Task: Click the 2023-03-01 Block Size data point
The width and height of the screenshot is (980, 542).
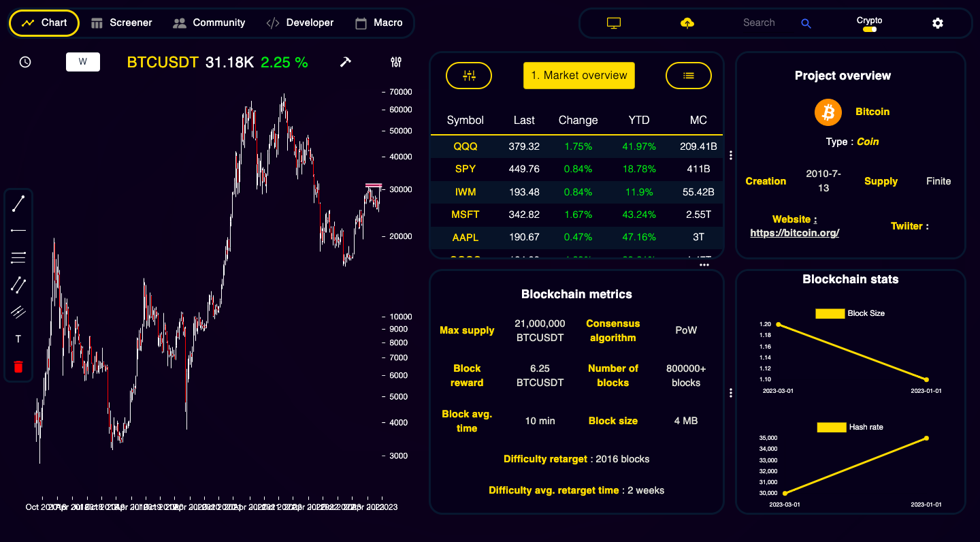Action: tap(779, 324)
